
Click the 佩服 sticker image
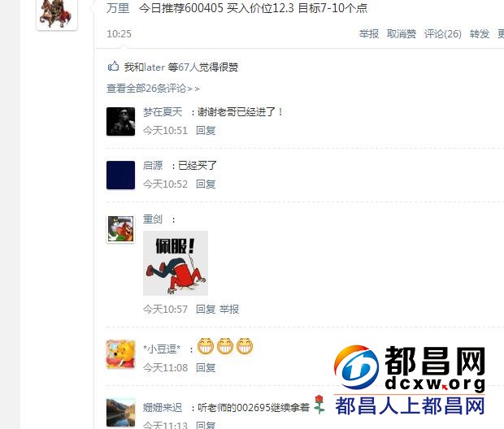[176, 263]
